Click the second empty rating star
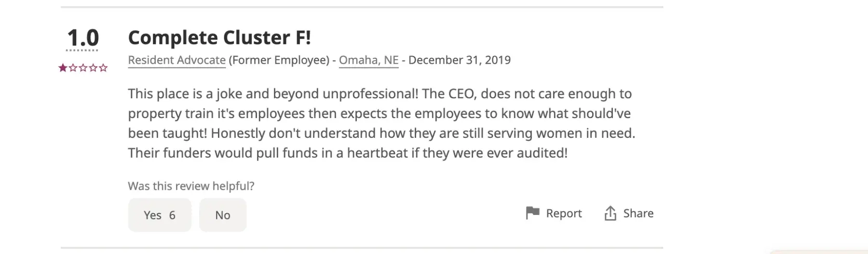This screenshot has width=868, height=254. (73, 68)
